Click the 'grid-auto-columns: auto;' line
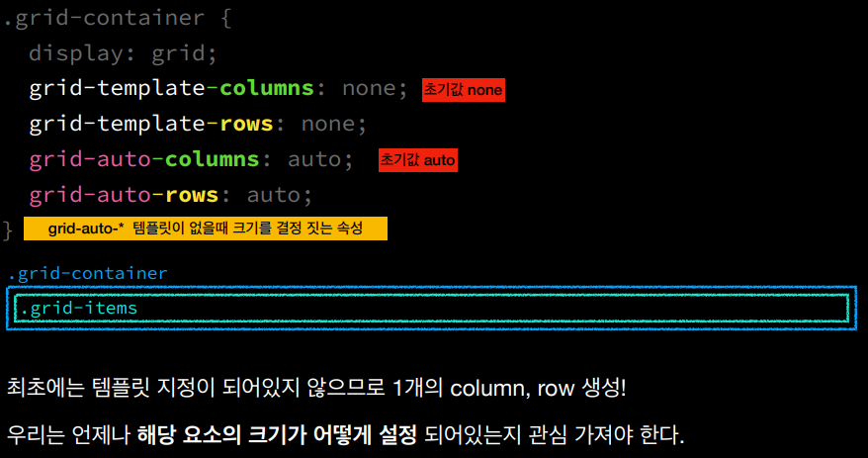The image size is (868, 458). [x=191, y=159]
